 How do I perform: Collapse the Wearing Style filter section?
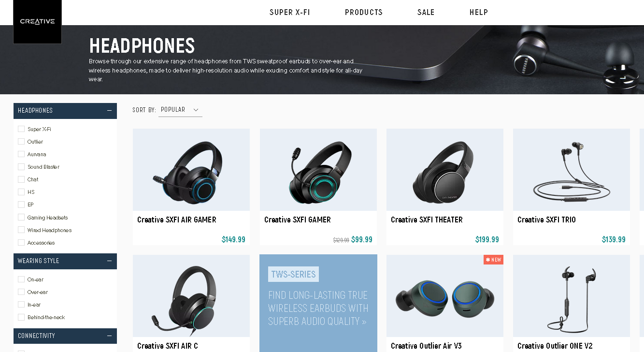(110, 261)
